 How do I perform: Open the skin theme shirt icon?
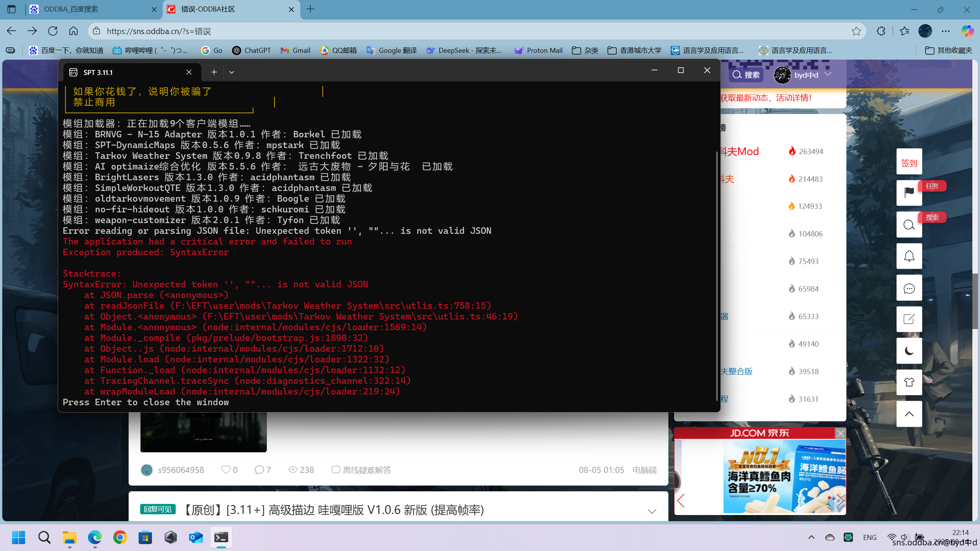[909, 382]
